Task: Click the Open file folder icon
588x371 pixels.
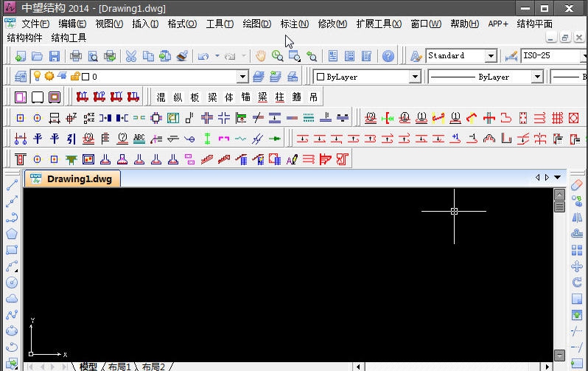Action: click(37, 56)
